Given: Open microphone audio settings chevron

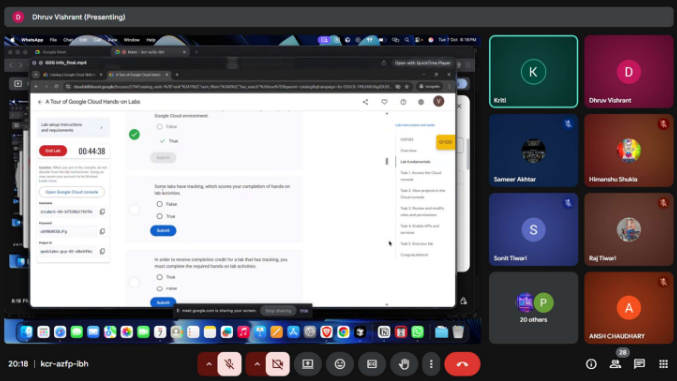Looking at the screenshot, I should click(209, 364).
